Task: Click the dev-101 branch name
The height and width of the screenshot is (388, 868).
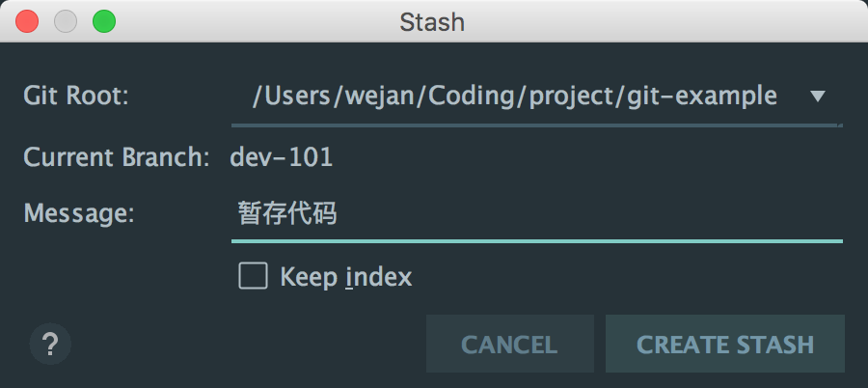Action: tap(281, 157)
